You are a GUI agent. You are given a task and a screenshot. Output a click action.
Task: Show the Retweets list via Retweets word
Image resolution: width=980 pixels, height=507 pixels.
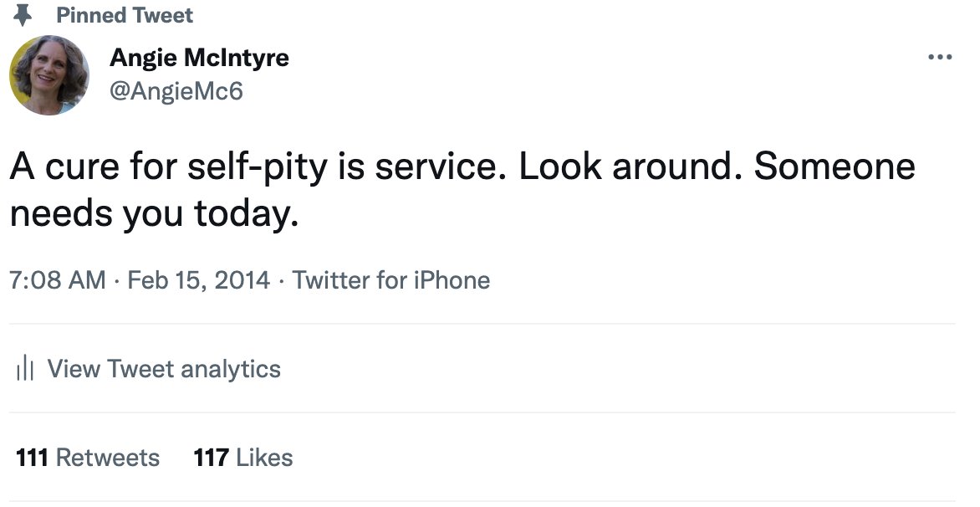tap(107, 458)
